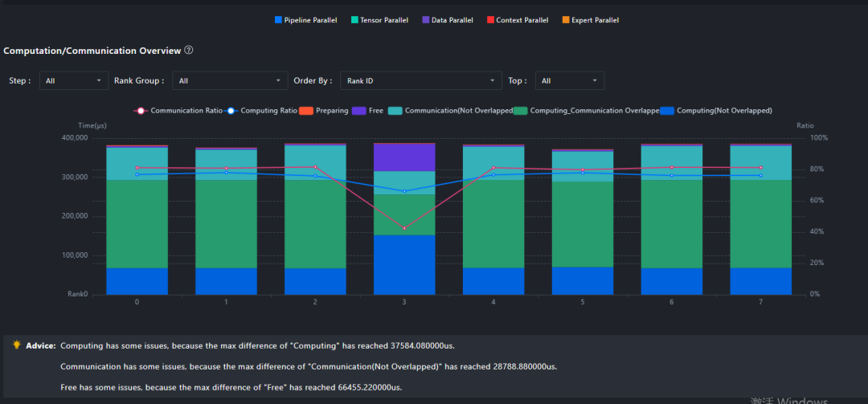Viewport: 868px width, 404px height.
Task: Click the blue computing segment of rank 3
Action: pos(404,264)
